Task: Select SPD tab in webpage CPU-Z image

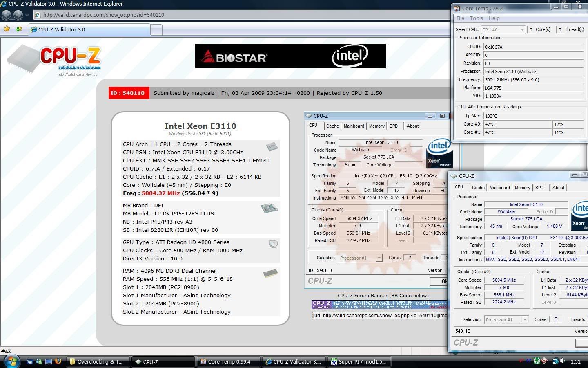Action: (x=394, y=126)
